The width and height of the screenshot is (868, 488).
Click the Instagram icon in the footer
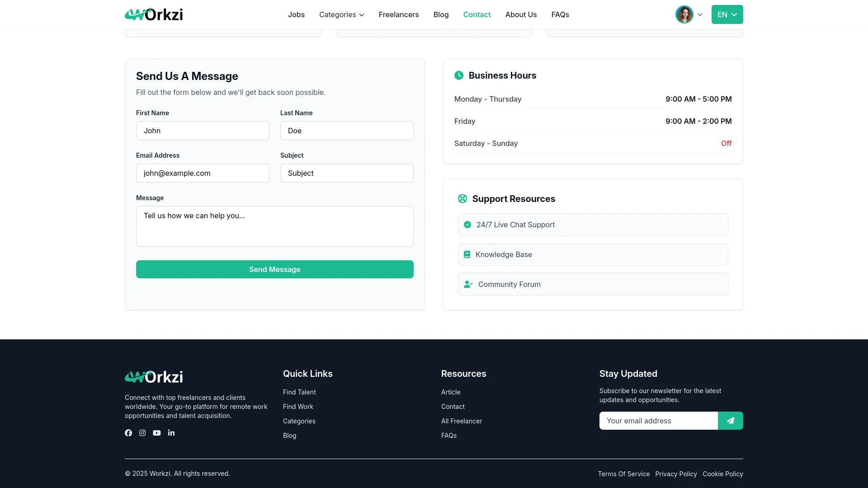(142, 432)
